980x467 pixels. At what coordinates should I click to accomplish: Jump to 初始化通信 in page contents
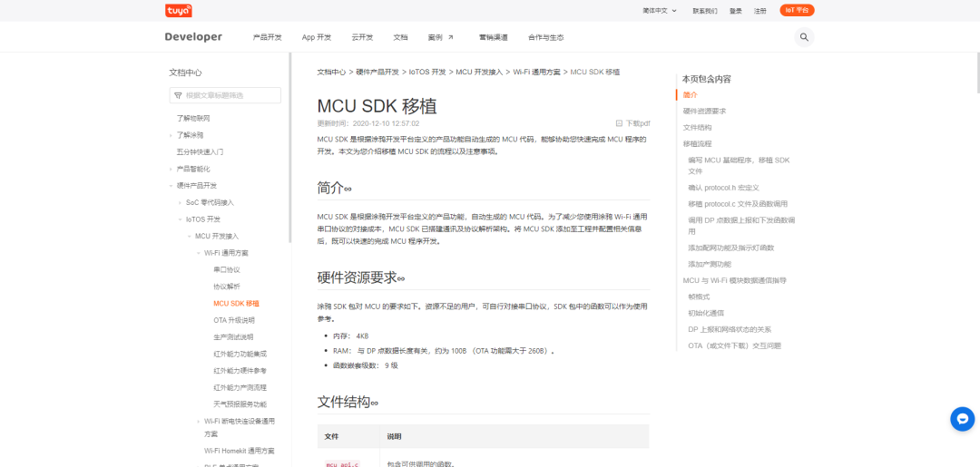click(706, 313)
